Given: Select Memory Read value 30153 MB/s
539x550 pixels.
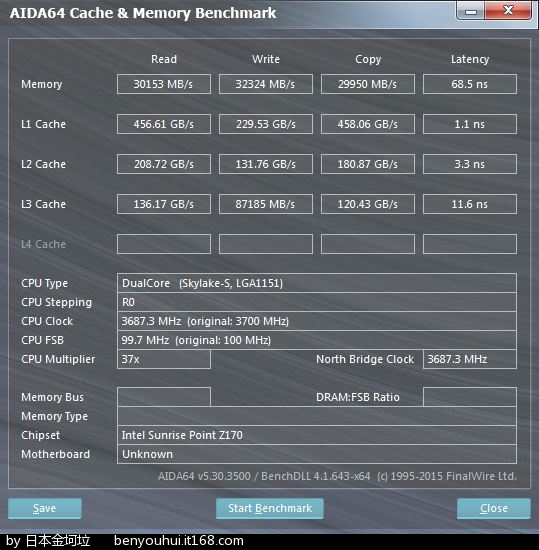Looking at the screenshot, I should coord(164,84).
